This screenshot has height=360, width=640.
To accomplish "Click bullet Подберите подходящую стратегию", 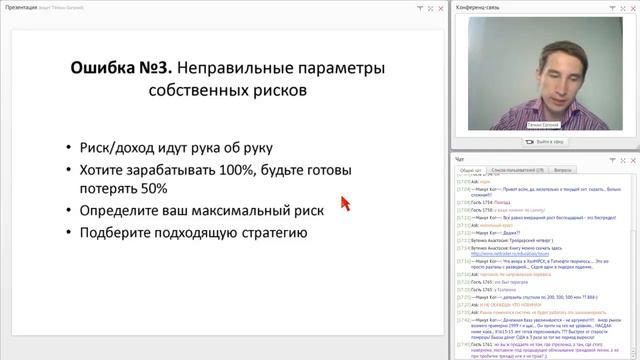I will click(193, 233).
